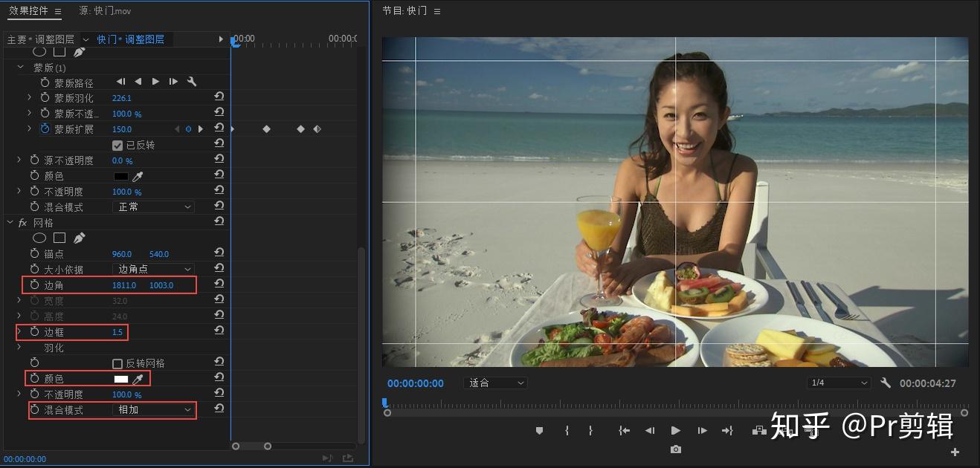Toggle stopwatch animation for 蒙版扩展

click(45, 129)
